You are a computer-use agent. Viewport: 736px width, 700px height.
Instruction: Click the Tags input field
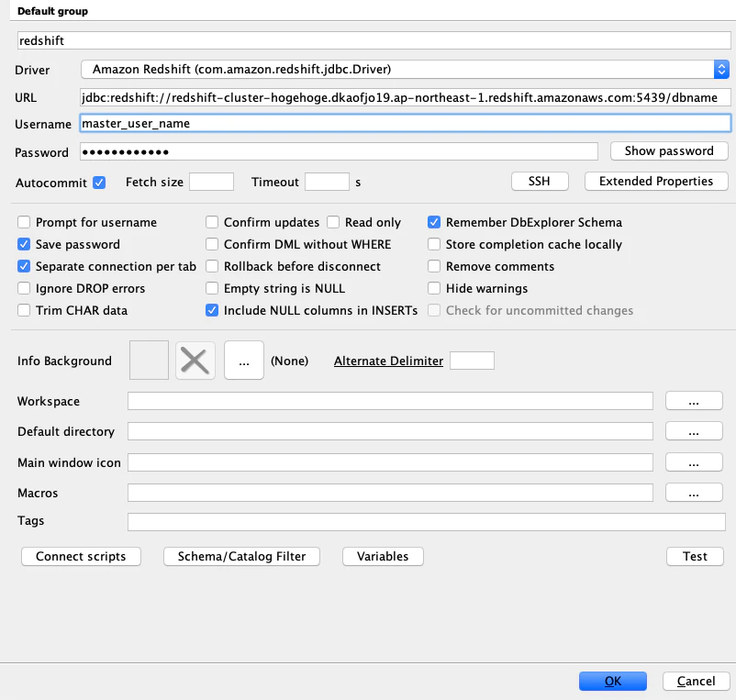[x=427, y=522]
